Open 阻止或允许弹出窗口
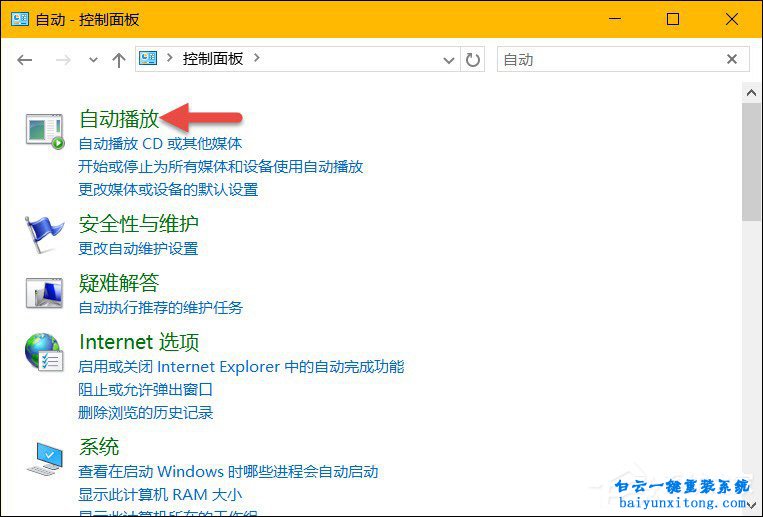The image size is (763, 517). click(x=145, y=389)
